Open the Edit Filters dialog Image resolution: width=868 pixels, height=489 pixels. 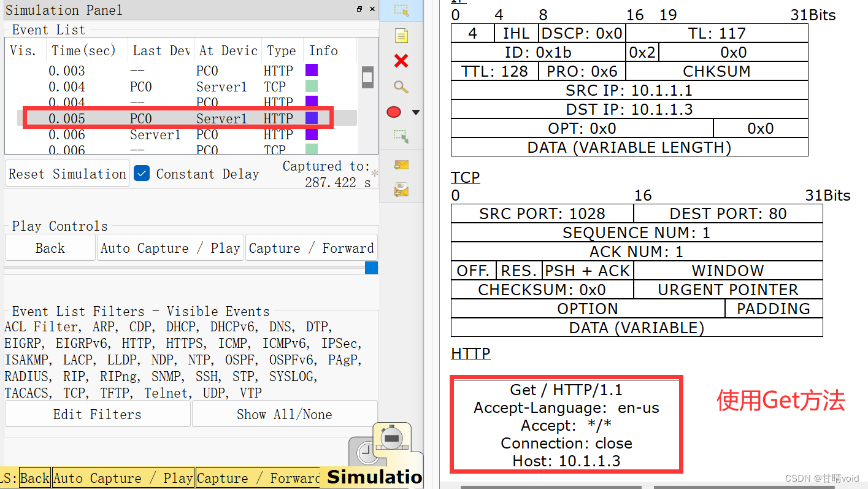[x=98, y=414]
